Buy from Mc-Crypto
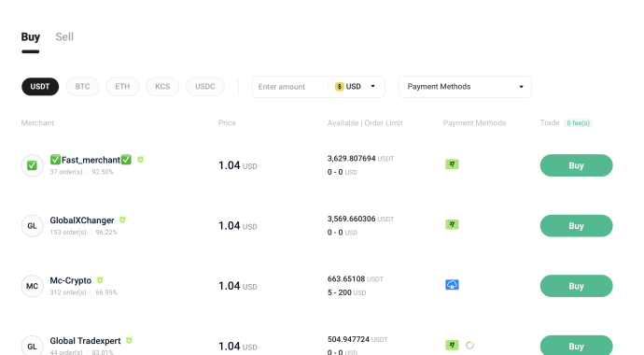Image resolution: width=644 pixels, height=355 pixels. click(576, 286)
